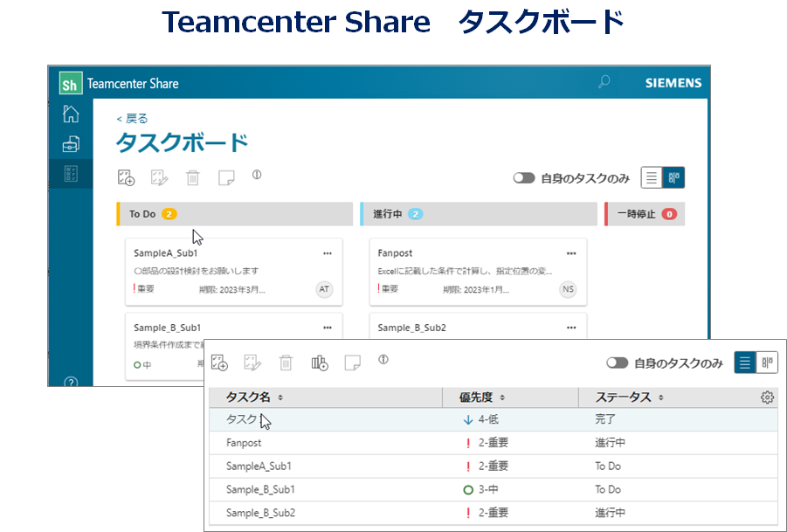The height and width of the screenshot is (532, 787).
Task: Go to Home in left sidebar
Action: point(71,114)
